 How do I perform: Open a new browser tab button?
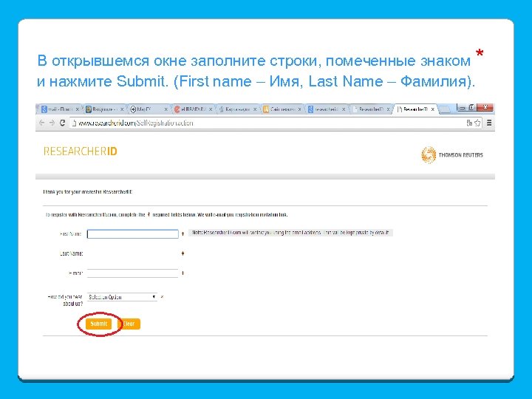(x=445, y=109)
